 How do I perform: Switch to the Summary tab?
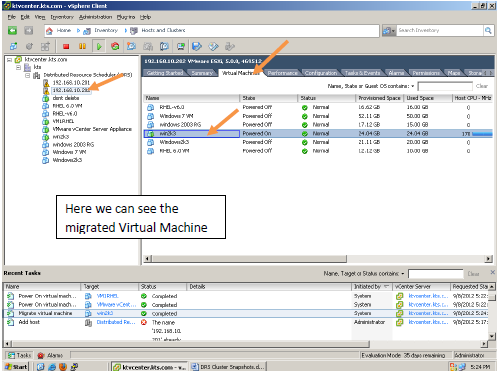pyautogui.click(x=202, y=73)
